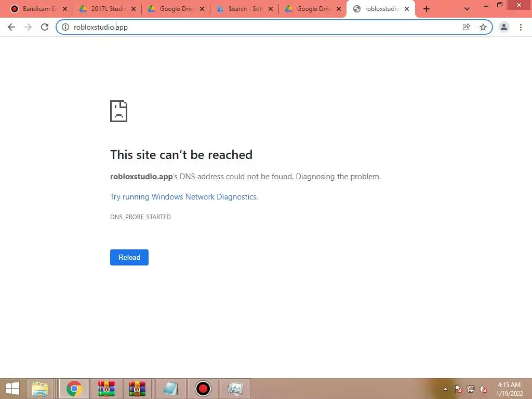Image resolution: width=532 pixels, height=399 pixels.
Task: Open the Chrome profile avatar
Action: (x=504, y=27)
